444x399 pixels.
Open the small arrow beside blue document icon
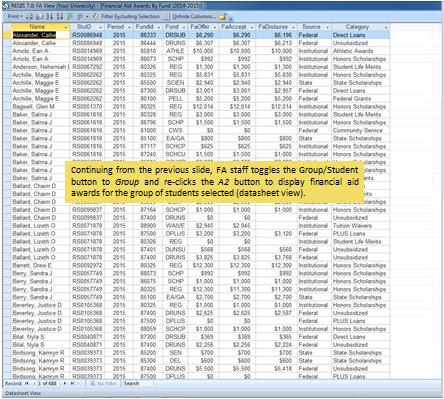(87, 16)
